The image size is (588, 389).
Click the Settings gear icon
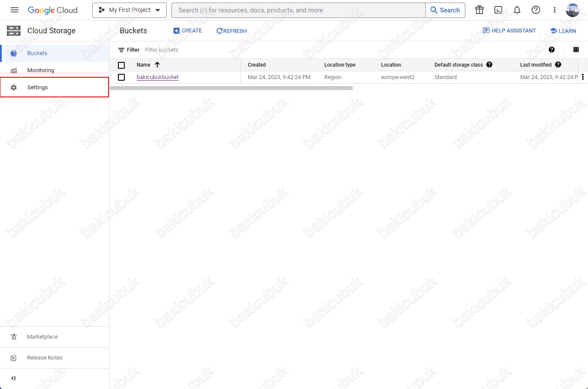[14, 88]
